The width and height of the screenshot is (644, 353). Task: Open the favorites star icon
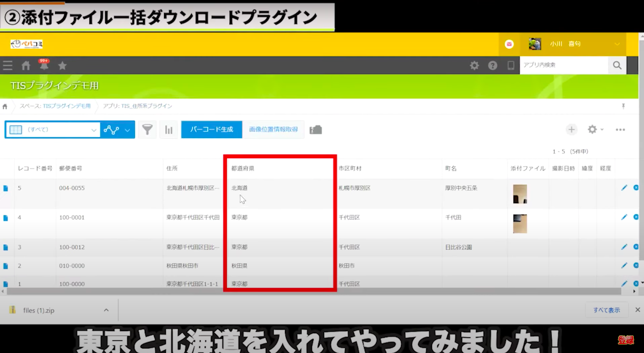(62, 65)
